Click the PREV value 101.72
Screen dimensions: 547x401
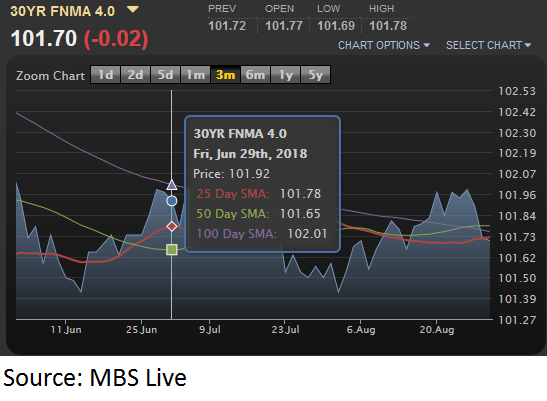point(227,26)
